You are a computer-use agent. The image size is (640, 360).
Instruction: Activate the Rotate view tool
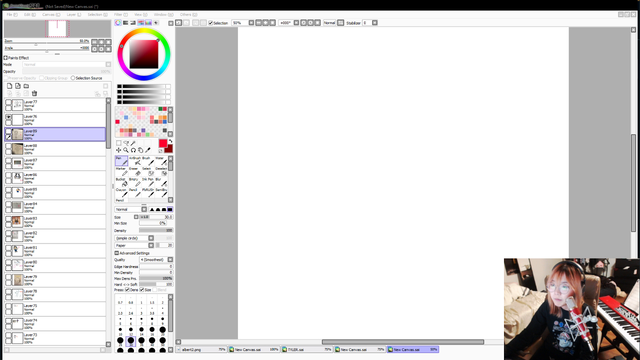pos(133,150)
